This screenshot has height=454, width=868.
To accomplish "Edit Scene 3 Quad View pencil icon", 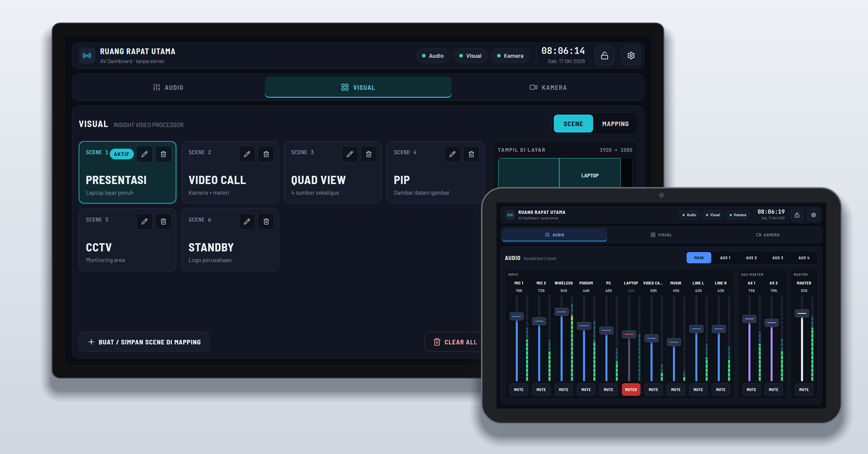I will click(350, 154).
